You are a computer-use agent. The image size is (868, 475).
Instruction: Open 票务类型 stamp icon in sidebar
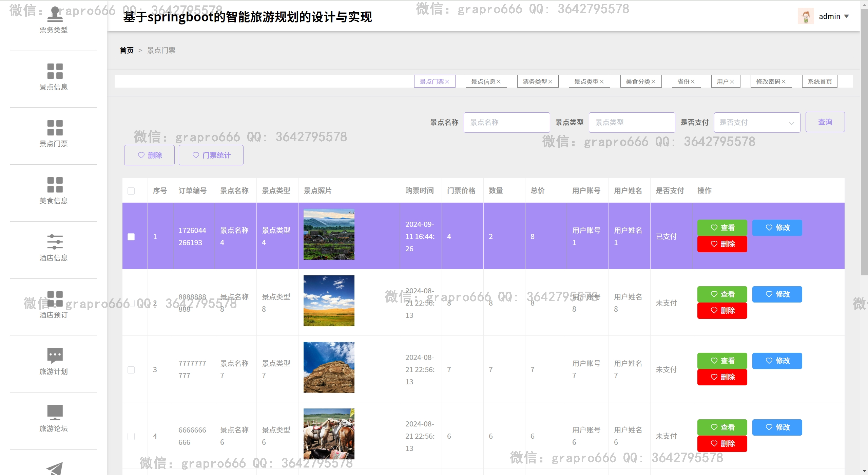point(55,14)
